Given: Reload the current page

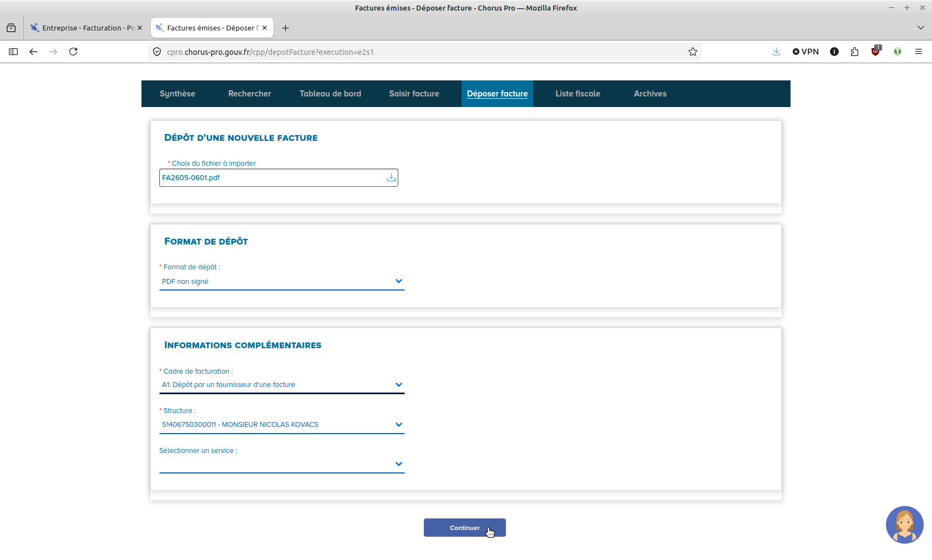Looking at the screenshot, I should (x=73, y=52).
